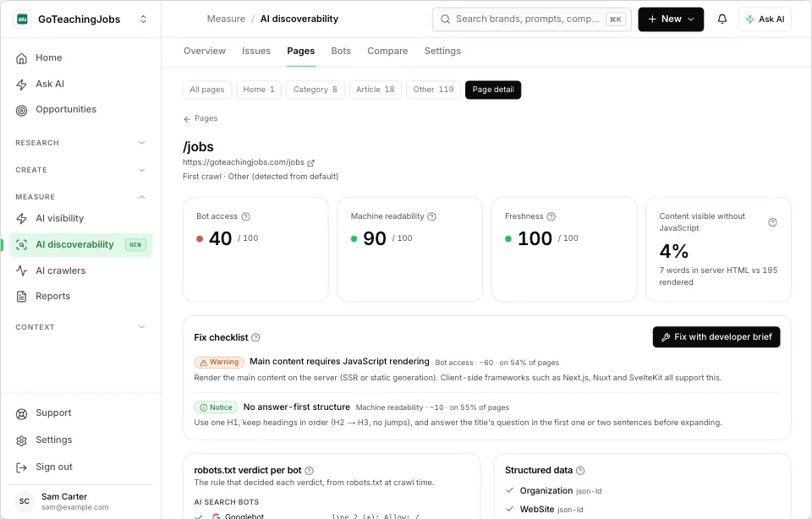Click the Ask AI bolt icon in sidebar

[21, 84]
